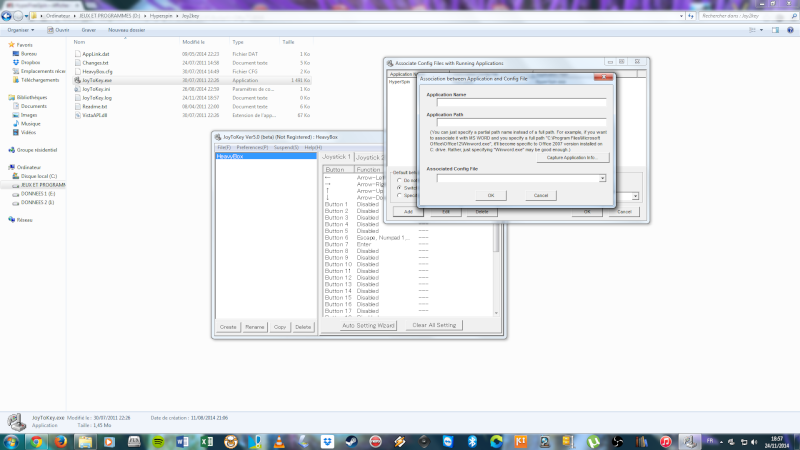Click Capture Application Info button

(x=572, y=158)
